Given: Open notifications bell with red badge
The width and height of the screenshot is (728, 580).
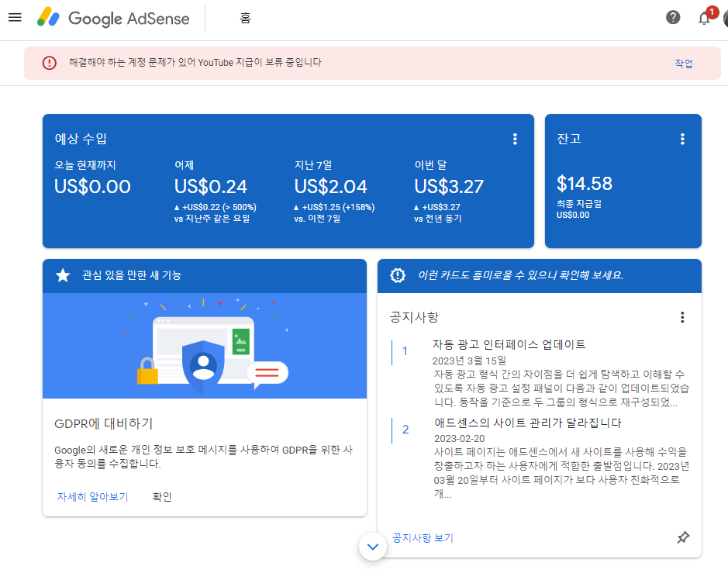Looking at the screenshot, I should point(705,18).
